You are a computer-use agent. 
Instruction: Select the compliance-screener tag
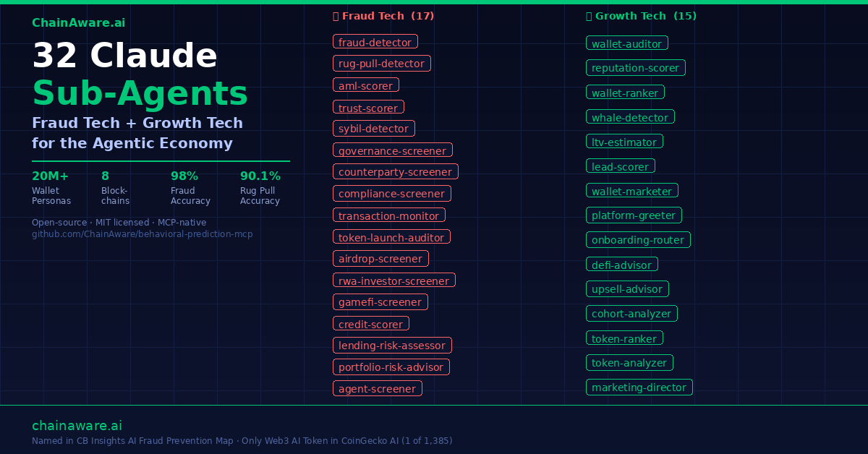(392, 194)
